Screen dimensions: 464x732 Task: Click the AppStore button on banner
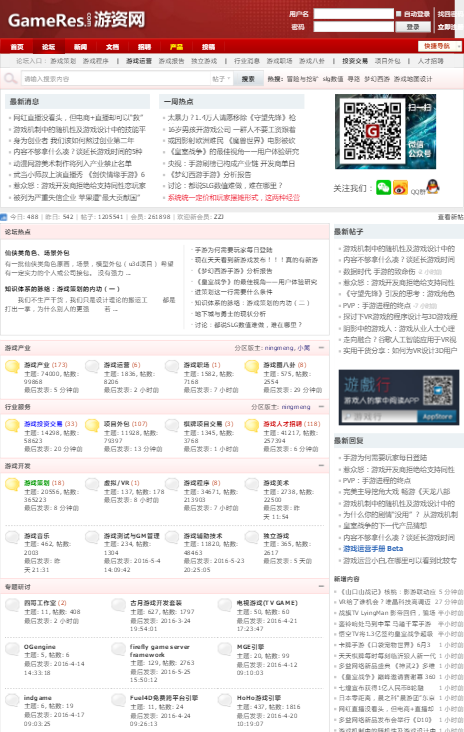click(x=437, y=416)
